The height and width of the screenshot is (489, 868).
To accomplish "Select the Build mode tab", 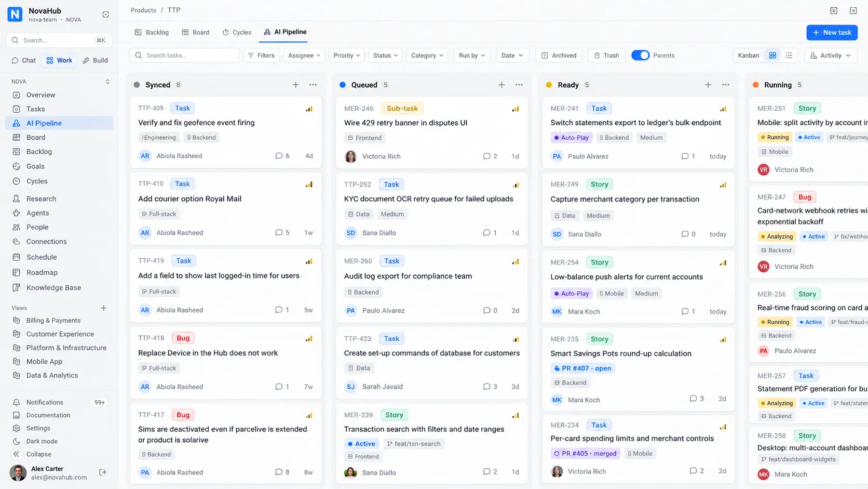I will 96,60.
